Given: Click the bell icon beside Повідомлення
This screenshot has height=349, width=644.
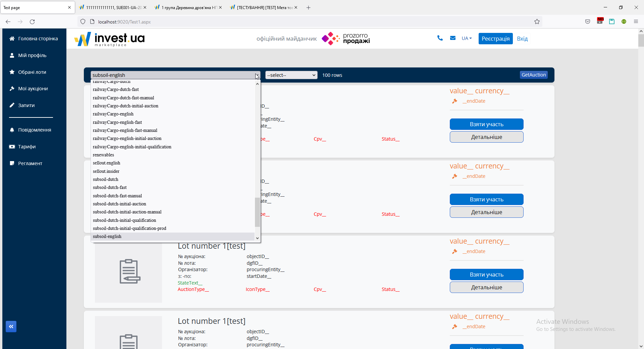Looking at the screenshot, I should point(12,130).
